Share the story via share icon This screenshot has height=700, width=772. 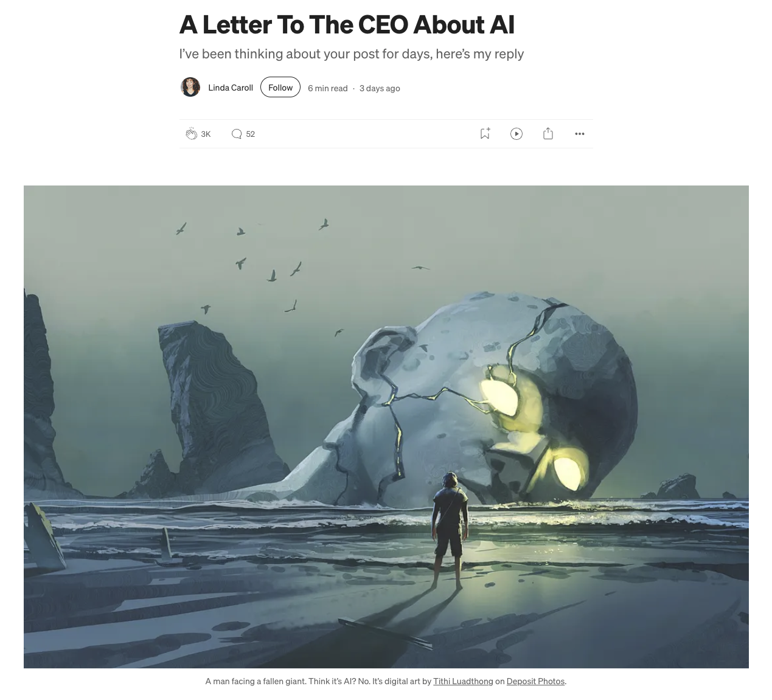coord(548,134)
